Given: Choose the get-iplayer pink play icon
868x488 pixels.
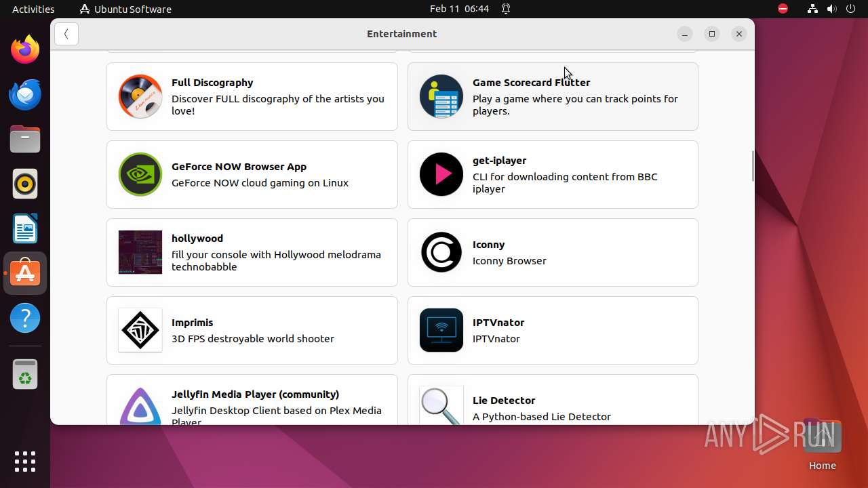Looking at the screenshot, I should click(x=441, y=174).
